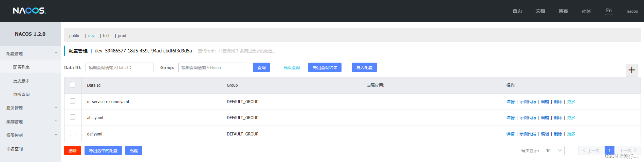The width and height of the screenshot is (644, 162).
Task: Click the 上一页 previous page button
Action: coord(591,150)
